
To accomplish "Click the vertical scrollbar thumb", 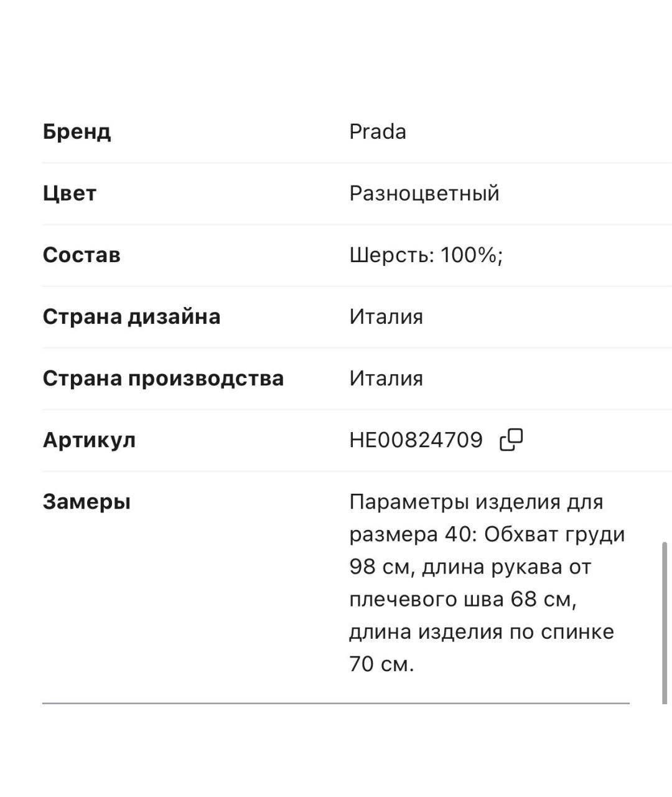I will point(664,623).
